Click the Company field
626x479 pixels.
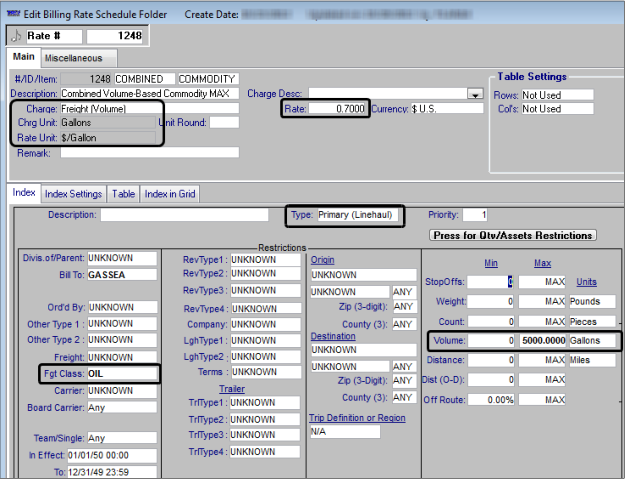(265, 324)
